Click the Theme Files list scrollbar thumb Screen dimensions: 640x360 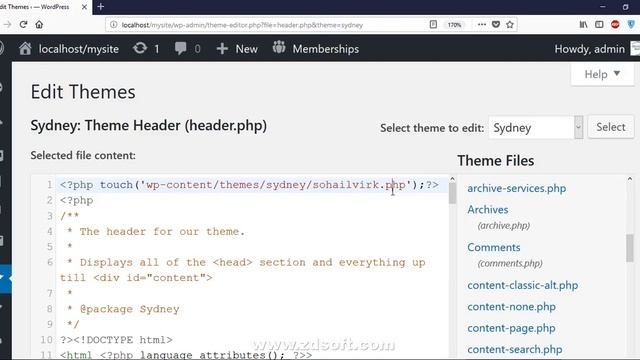[630, 248]
